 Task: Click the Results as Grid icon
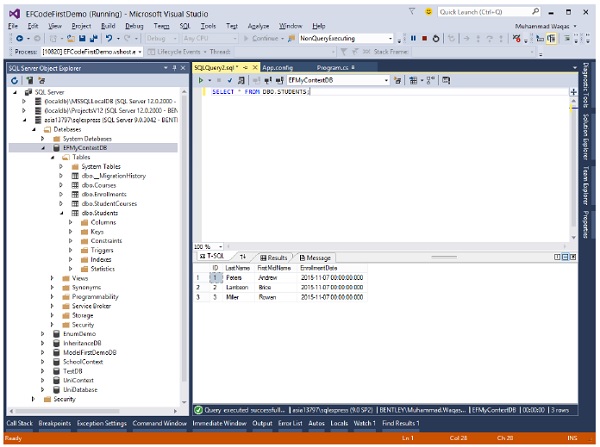click(413, 80)
